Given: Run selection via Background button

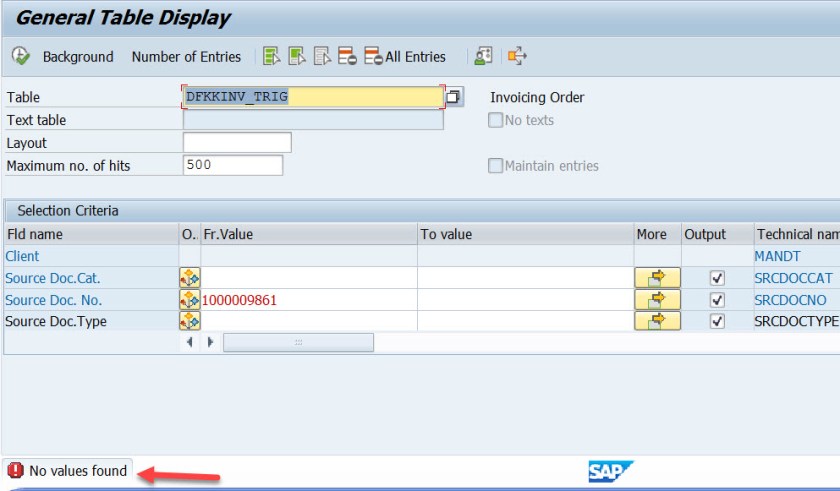Looking at the screenshot, I should (78, 57).
